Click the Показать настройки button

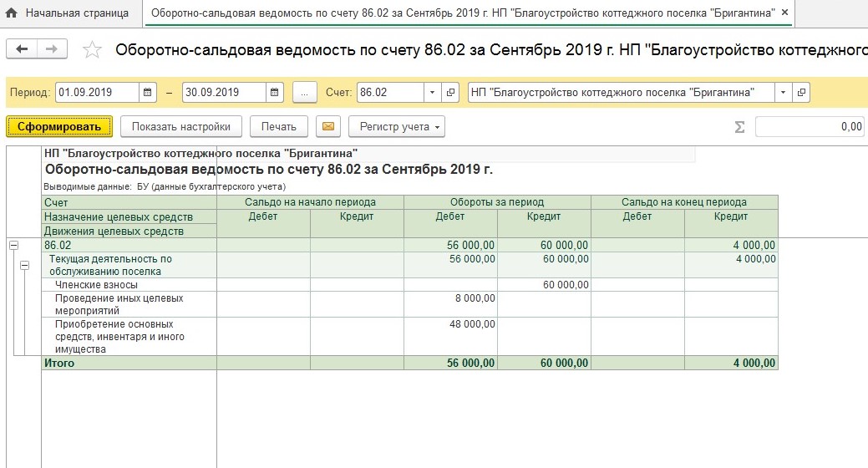coord(181,127)
